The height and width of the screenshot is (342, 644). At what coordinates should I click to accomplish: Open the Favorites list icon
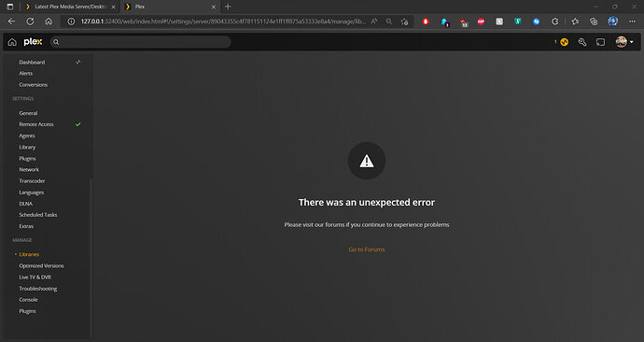tap(575, 21)
